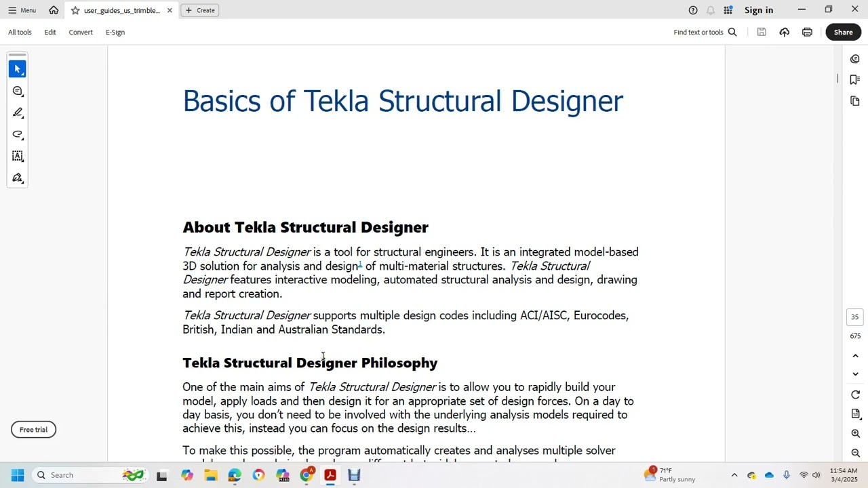Image resolution: width=868 pixels, height=488 pixels.
Task: Open the hamburger Menu
Action: tap(22, 10)
